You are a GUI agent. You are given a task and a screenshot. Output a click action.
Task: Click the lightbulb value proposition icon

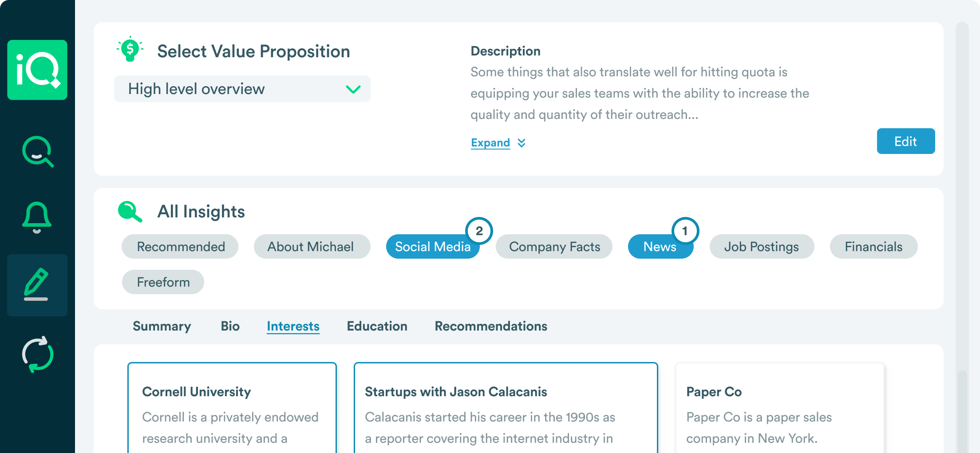point(130,49)
